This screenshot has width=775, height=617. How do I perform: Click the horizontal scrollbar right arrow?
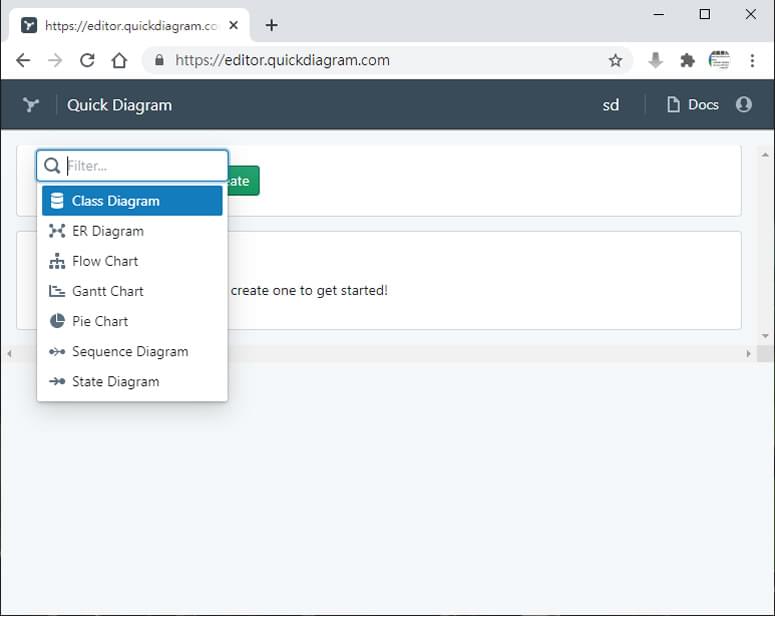pyautogui.click(x=748, y=353)
